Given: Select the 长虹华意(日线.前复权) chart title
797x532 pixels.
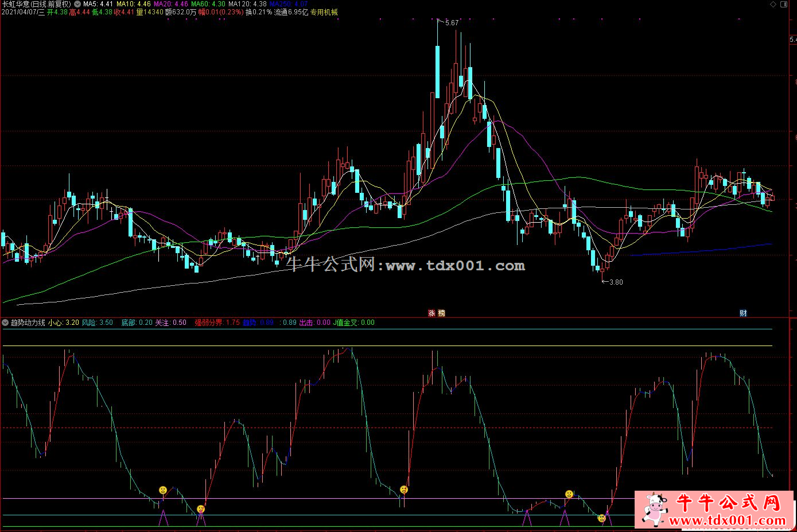Looking at the screenshot, I should pos(36,4).
